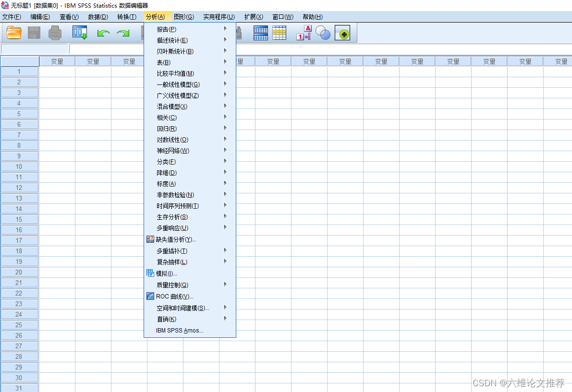The width and height of the screenshot is (572, 392).
Task: Expand the 贝叶斯统计(B) submenu
Action: (190, 51)
